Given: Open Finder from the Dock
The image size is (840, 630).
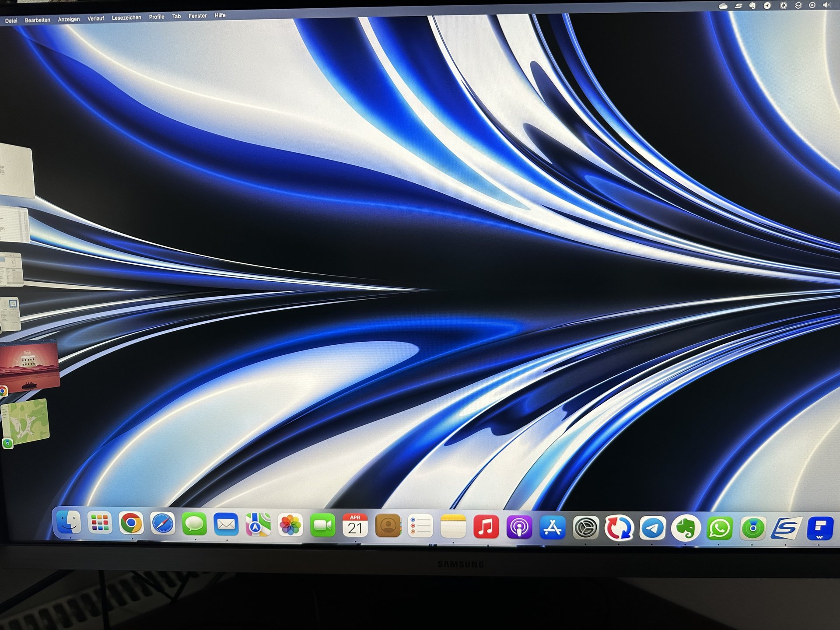Looking at the screenshot, I should [69, 522].
